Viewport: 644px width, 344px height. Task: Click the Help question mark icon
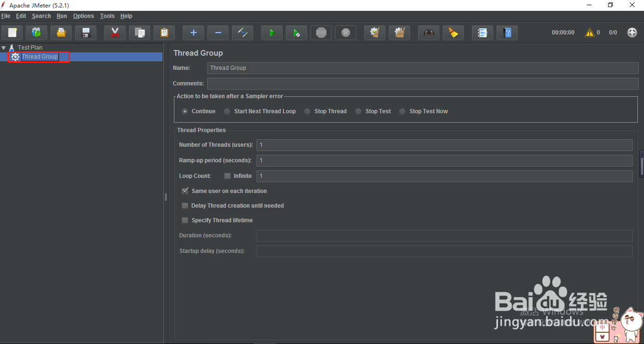(507, 33)
